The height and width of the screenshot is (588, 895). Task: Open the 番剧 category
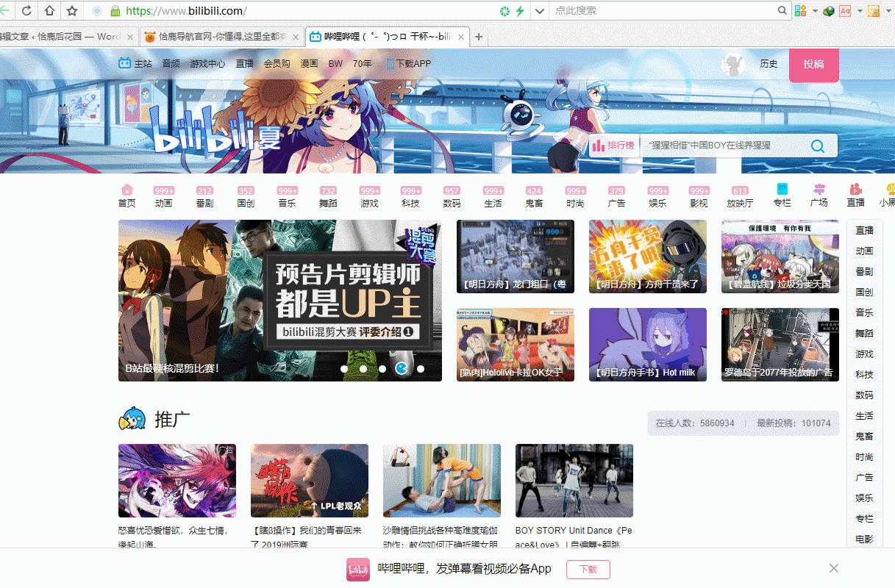[204, 196]
